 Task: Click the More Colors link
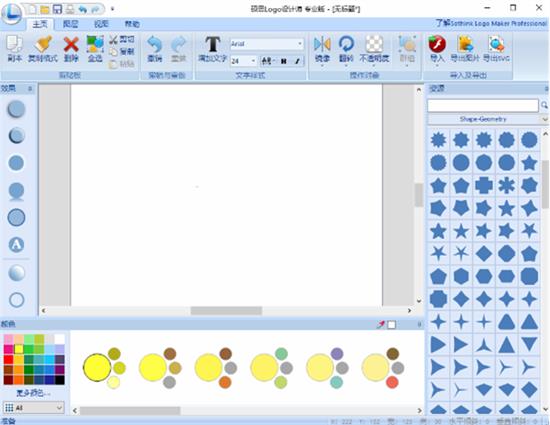pos(33,393)
